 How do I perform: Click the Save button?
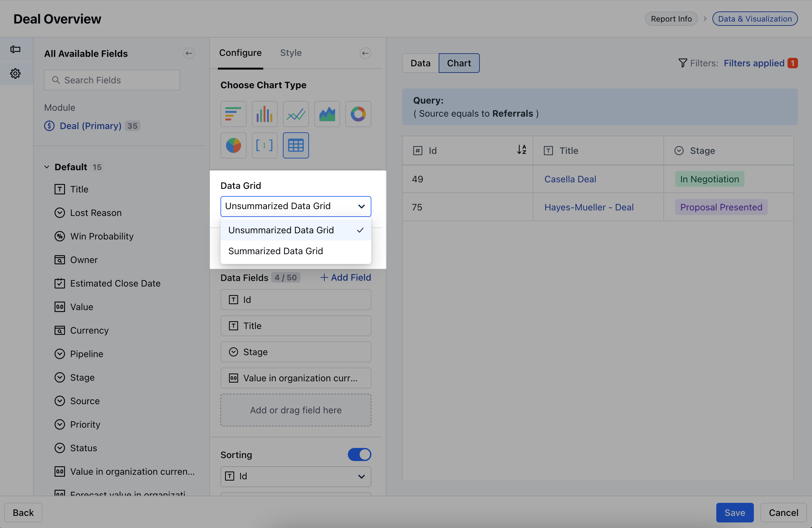735,513
